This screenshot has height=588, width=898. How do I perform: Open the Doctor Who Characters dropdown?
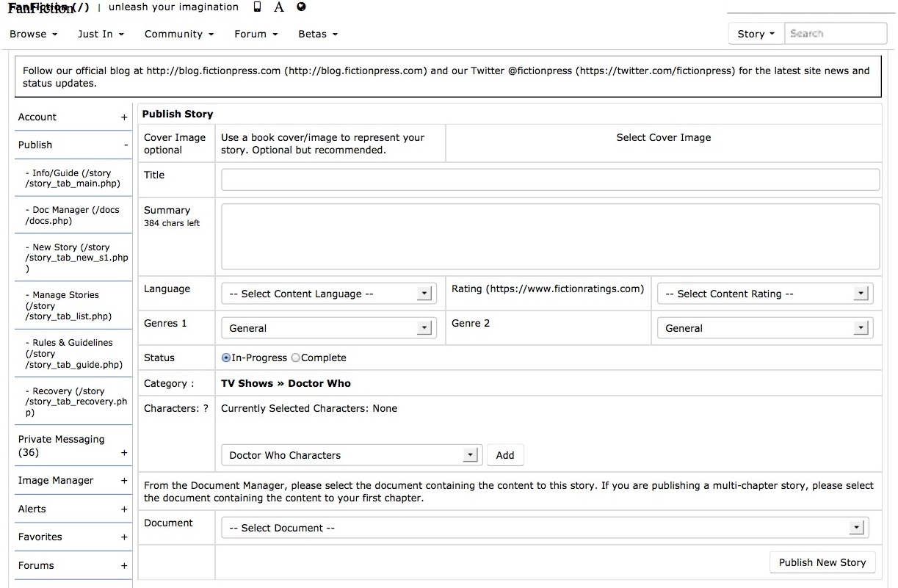[x=352, y=455]
